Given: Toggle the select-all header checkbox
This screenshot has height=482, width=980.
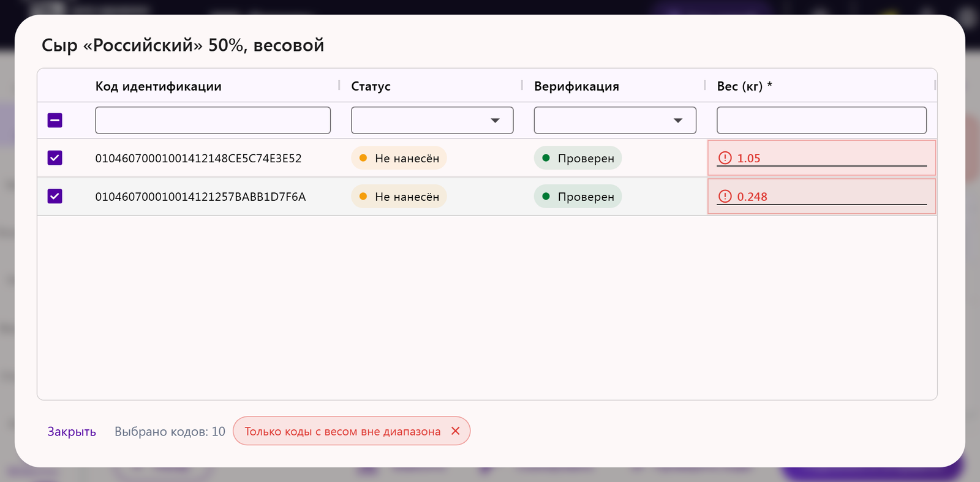Looking at the screenshot, I should [55, 120].
